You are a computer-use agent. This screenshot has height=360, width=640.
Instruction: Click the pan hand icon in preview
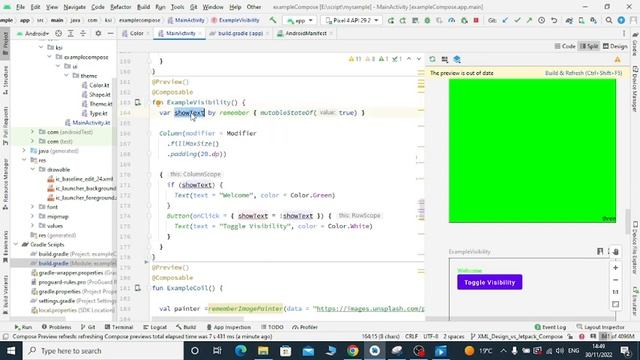[616, 252]
